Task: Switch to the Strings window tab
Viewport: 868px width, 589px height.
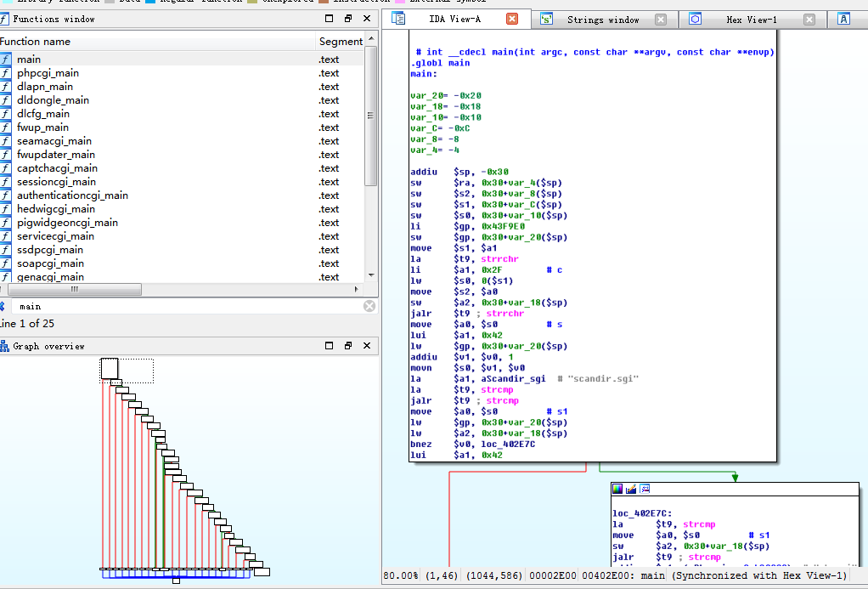Action: 602,19
